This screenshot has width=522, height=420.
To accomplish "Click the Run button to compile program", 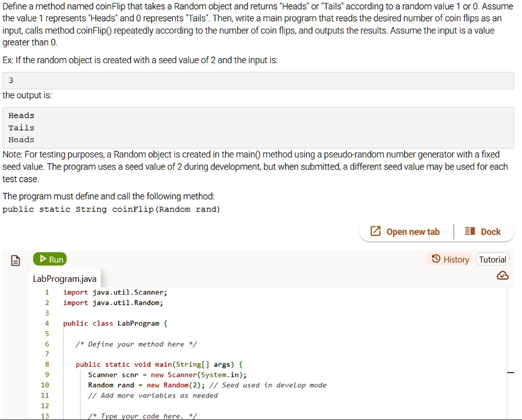I will [x=49, y=259].
